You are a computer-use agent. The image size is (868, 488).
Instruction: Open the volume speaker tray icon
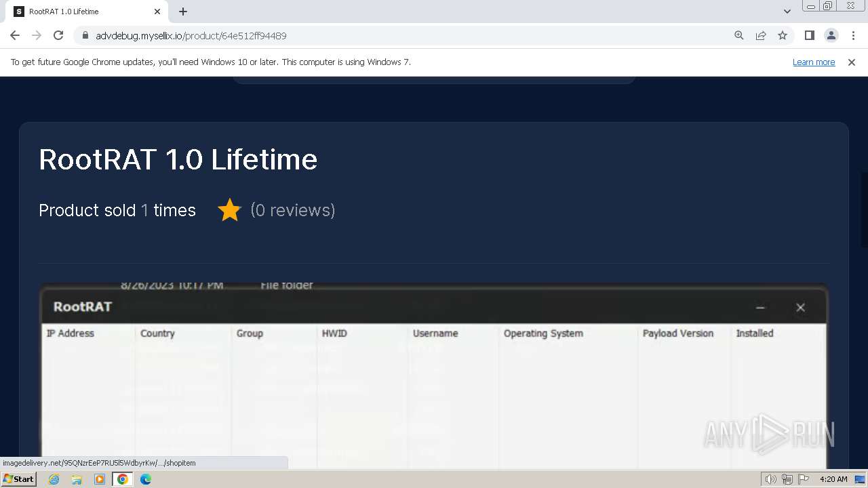tap(771, 479)
